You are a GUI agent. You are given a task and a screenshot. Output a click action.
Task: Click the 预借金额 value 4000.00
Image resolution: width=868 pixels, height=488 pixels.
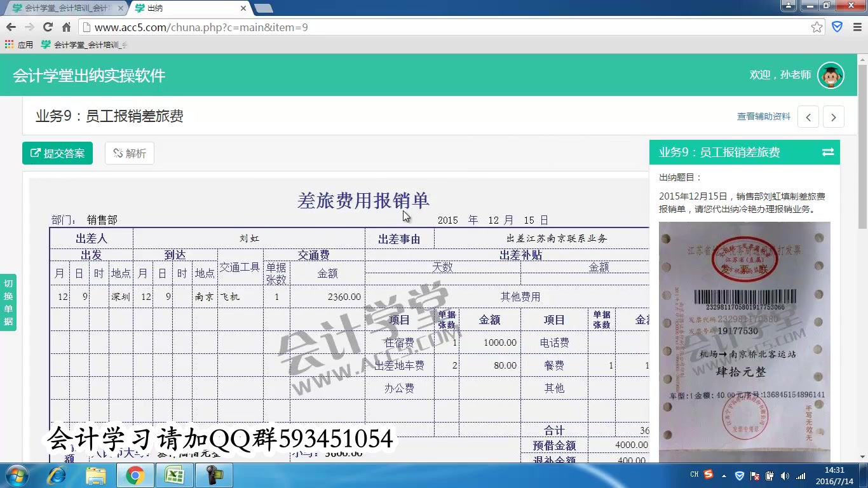[x=632, y=445]
